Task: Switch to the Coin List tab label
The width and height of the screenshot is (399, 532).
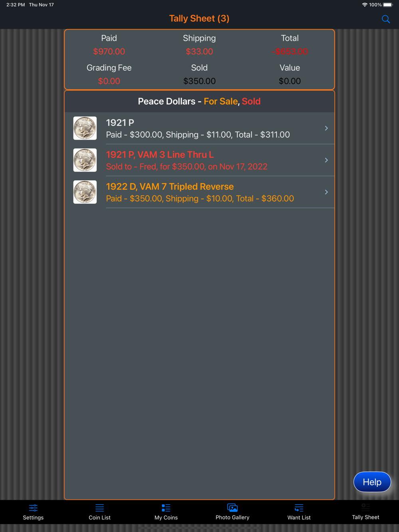Action: click(x=99, y=517)
